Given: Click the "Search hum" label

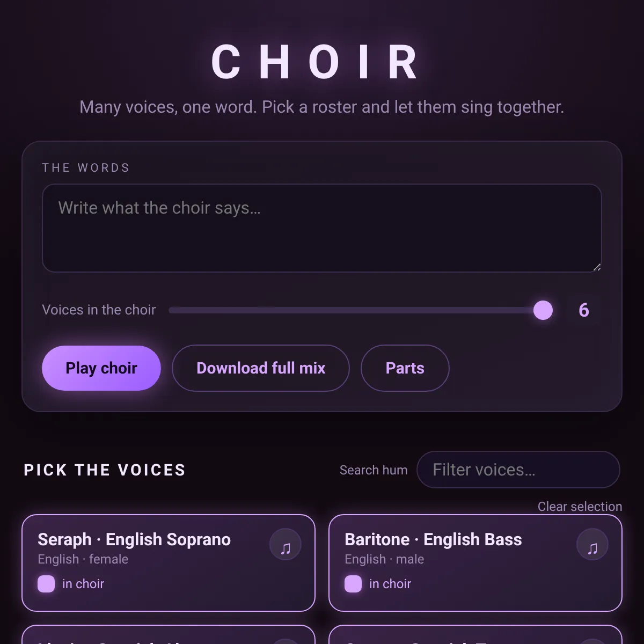Looking at the screenshot, I should point(374,470).
